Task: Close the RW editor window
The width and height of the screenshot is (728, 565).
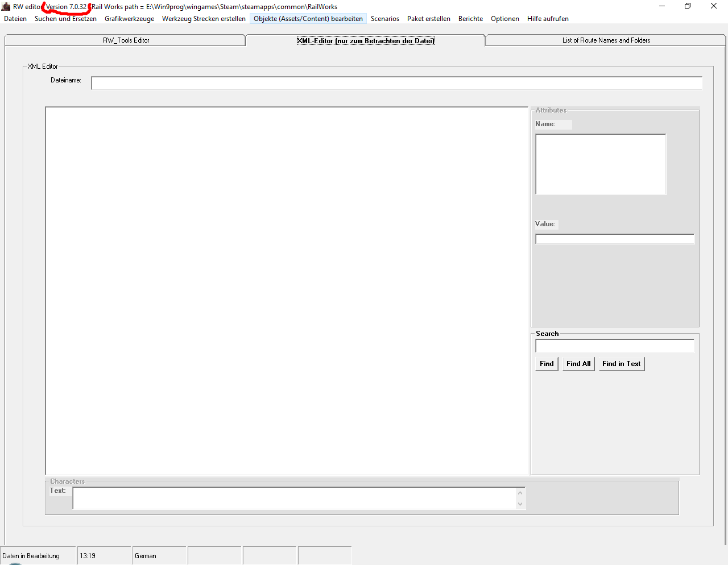Action: click(x=714, y=6)
